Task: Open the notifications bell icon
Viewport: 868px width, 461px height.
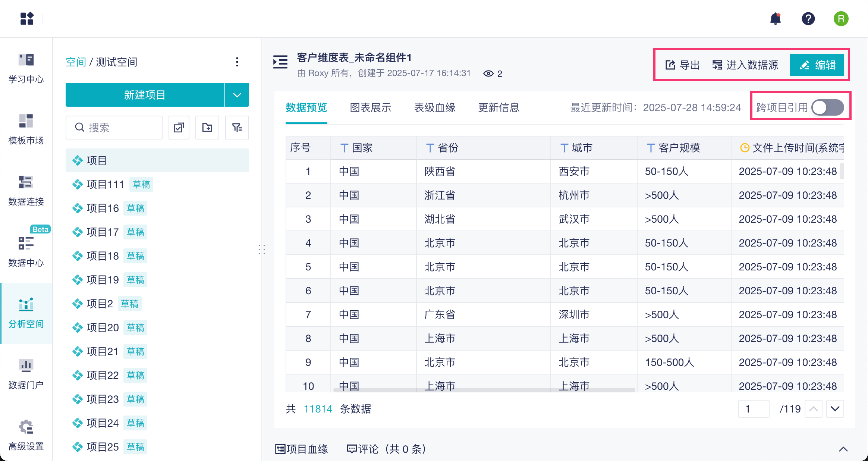Action: 776,19
